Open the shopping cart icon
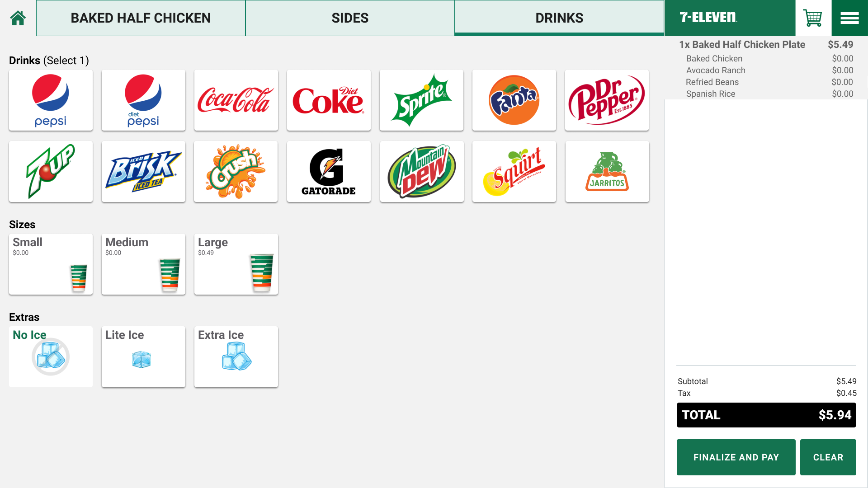 coord(813,18)
